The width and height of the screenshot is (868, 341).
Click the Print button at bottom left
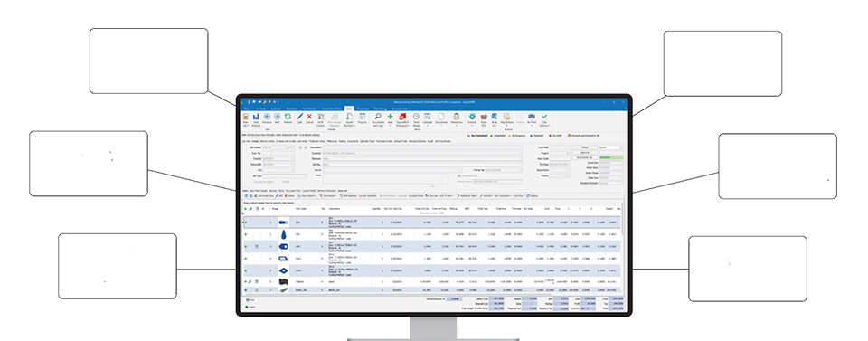(250, 300)
